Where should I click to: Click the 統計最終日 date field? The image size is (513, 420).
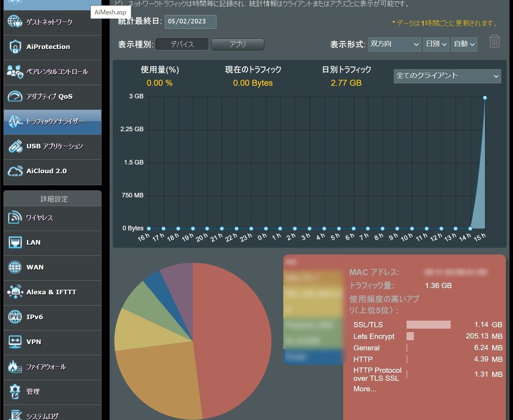(x=190, y=22)
